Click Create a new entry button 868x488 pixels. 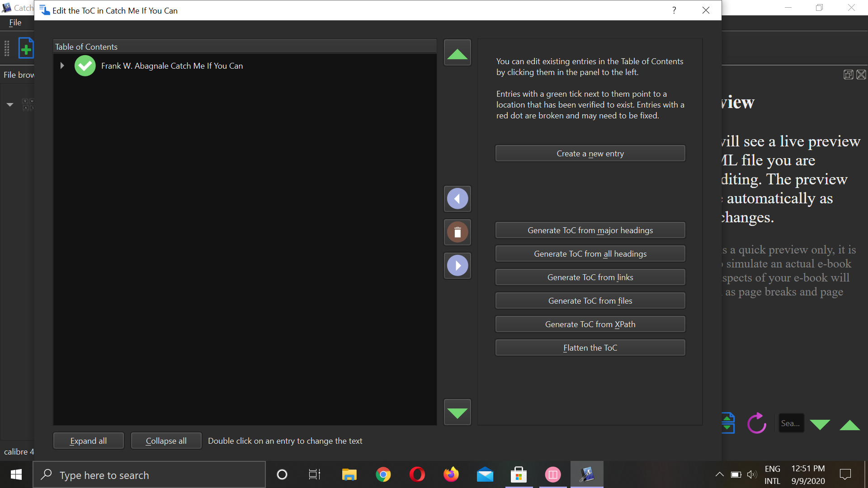pyautogui.click(x=590, y=154)
